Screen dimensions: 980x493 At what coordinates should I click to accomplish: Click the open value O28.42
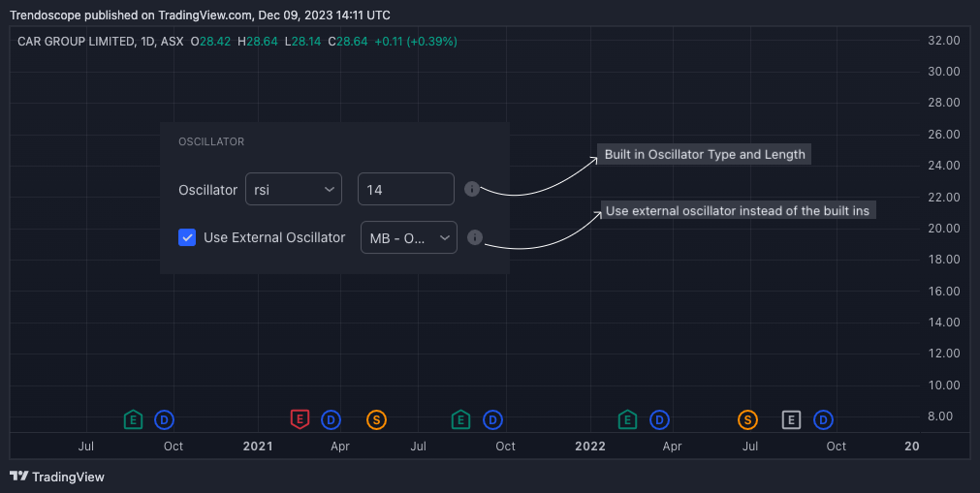point(210,42)
